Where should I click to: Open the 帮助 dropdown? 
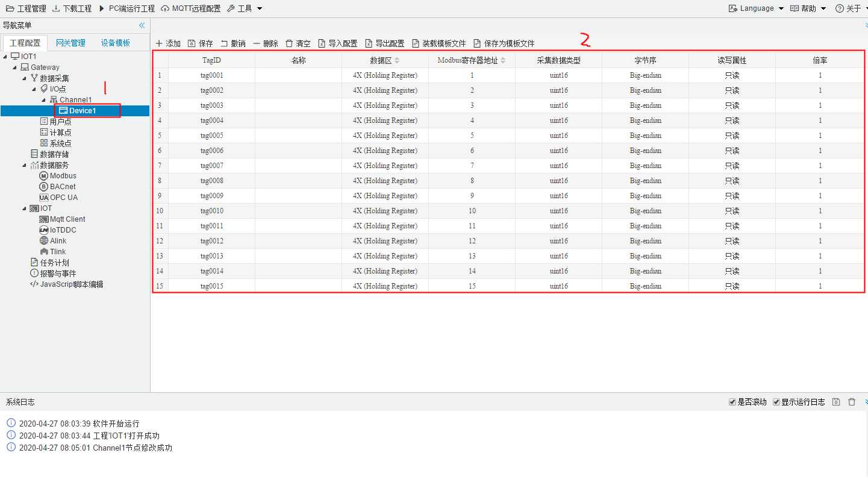tap(808, 8)
